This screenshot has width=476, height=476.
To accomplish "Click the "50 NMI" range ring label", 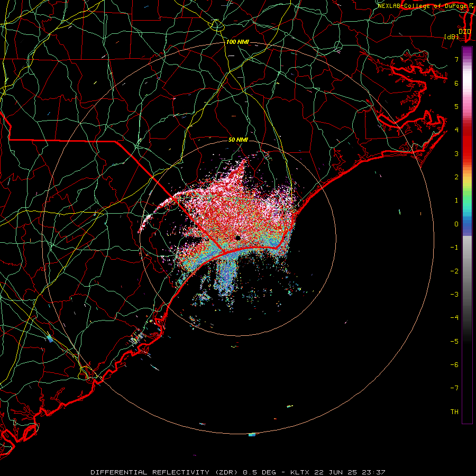I will 238,140.
